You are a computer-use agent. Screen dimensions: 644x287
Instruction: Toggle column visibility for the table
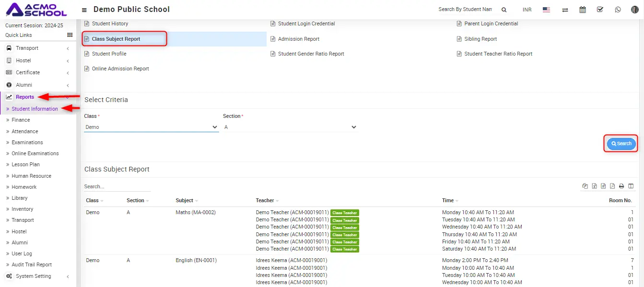click(631, 186)
